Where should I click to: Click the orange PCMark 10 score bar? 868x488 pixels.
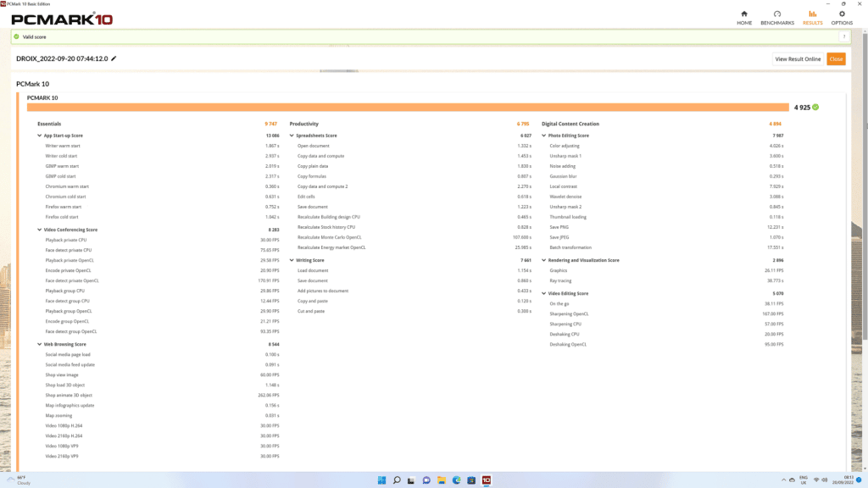(x=408, y=108)
